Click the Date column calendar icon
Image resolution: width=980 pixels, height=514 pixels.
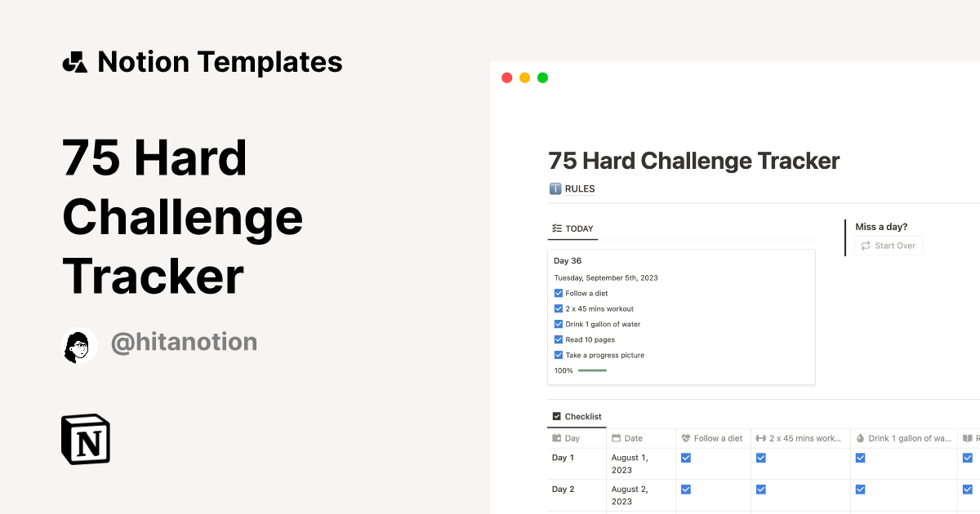[x=617, y=438]
